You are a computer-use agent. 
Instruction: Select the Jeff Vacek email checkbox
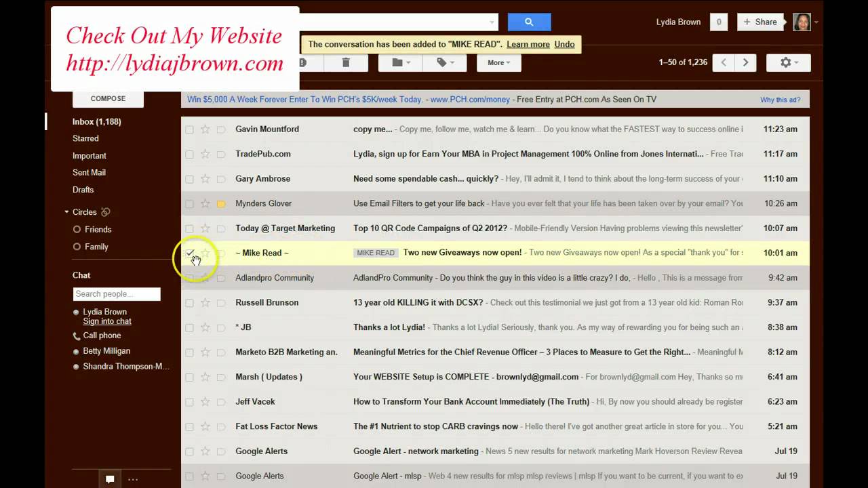pos(189,402)
